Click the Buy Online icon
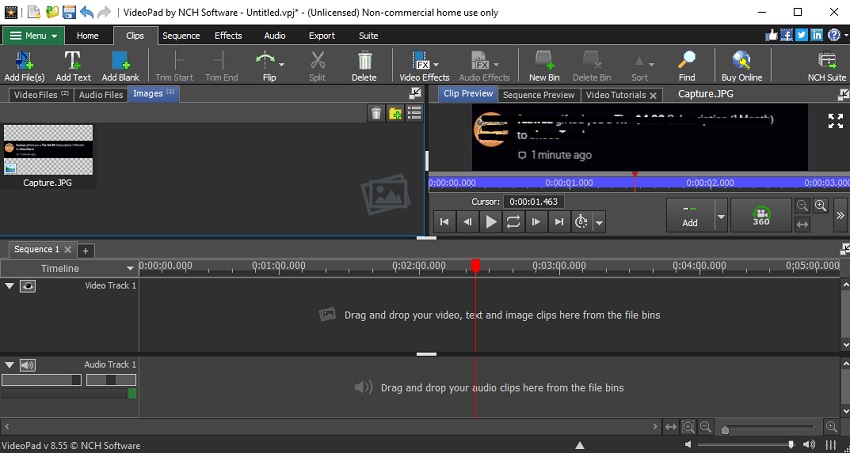The height and width of the screenshot is (453, 850). (742, 66)
